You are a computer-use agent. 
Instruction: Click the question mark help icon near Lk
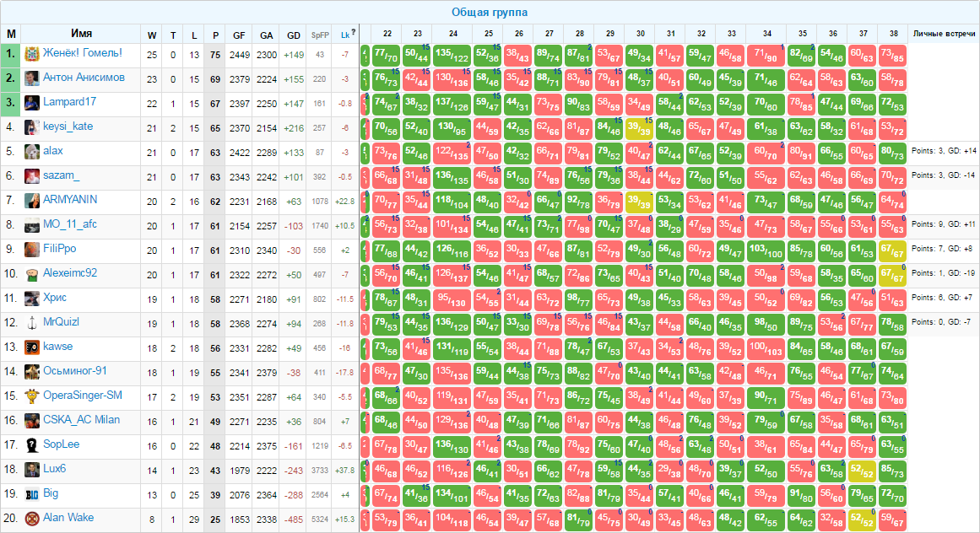tap(354, 33)
